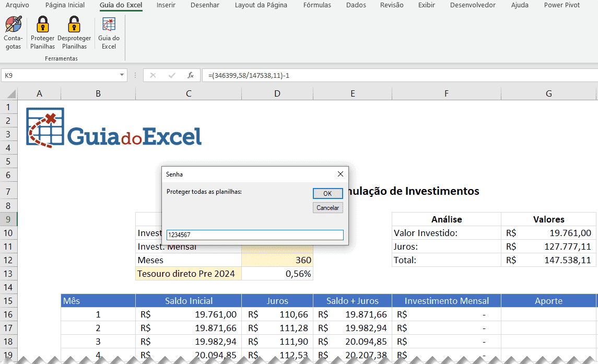598x364 pixels.
Task: Click the formula bar confirm checkmark icon
Action: click(172, 75)
